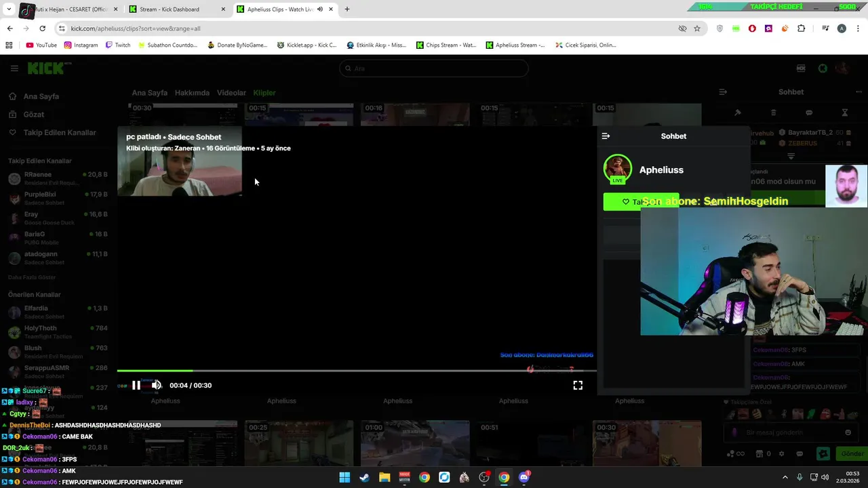Open a new browser tab
The width and height of the screenshot is (868, 488).
point(347,9)
